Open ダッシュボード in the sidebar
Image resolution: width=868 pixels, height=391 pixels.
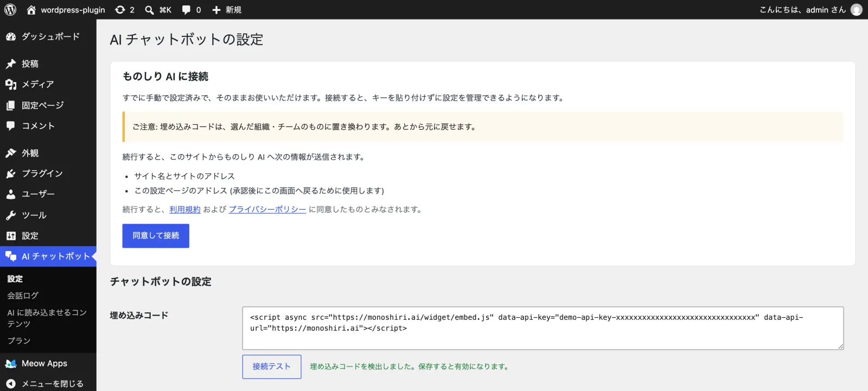point(48,36)
